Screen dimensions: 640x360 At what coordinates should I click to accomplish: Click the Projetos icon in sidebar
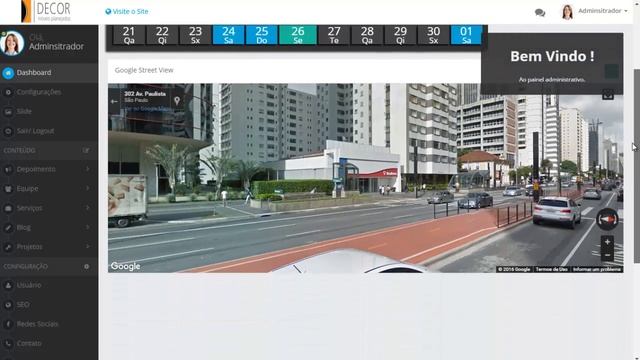[8, 247]
